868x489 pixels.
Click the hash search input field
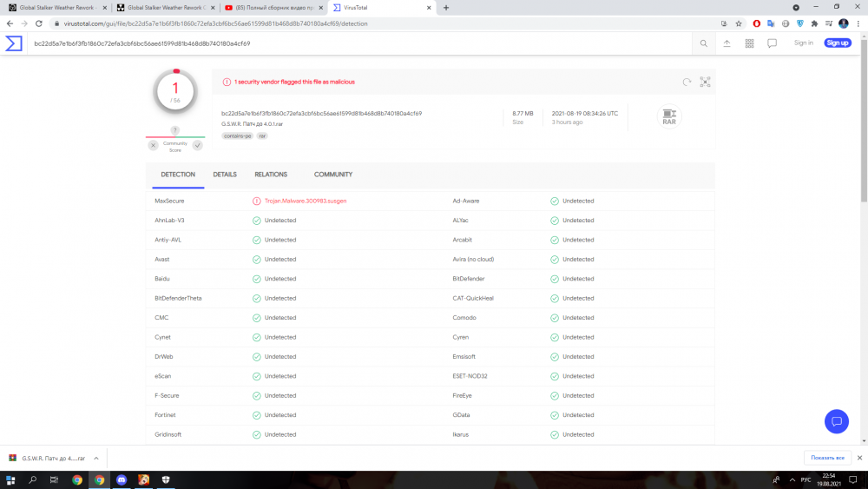(x=347, y=43)
